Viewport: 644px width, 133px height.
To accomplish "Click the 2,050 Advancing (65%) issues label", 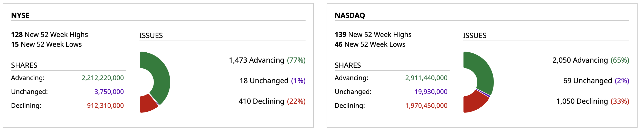I will click(x=591, y=60).
